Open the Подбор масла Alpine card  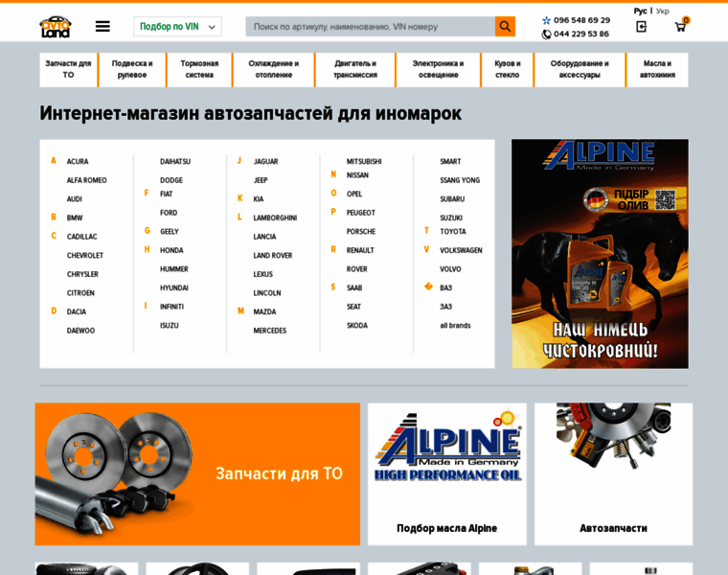point(446,473)
